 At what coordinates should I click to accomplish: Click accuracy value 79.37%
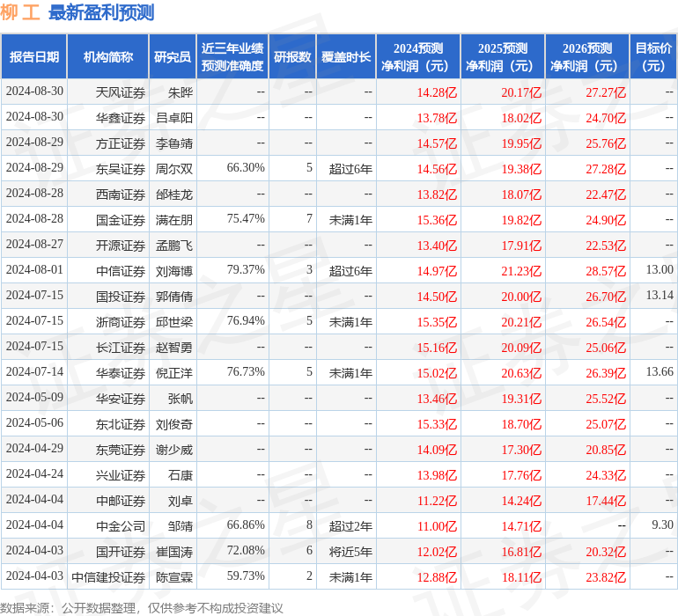tap(246, 270)
